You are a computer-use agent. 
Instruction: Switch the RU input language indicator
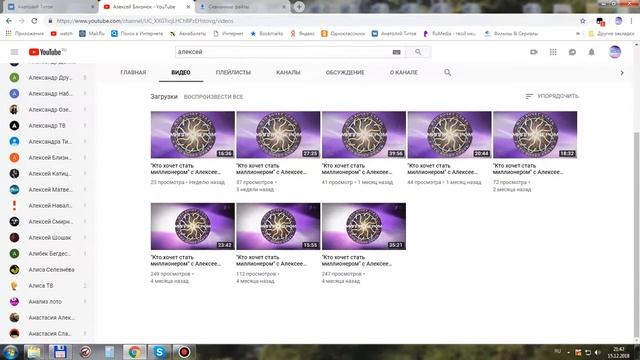(557, 351)
